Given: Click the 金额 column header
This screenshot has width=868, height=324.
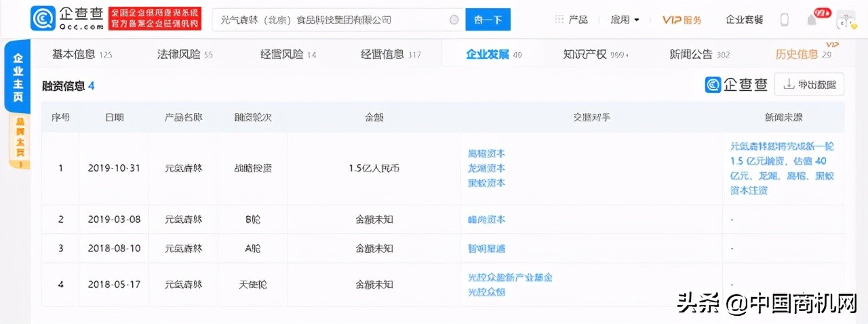Looking at the screenshot, I should click(x=374, y=117).
